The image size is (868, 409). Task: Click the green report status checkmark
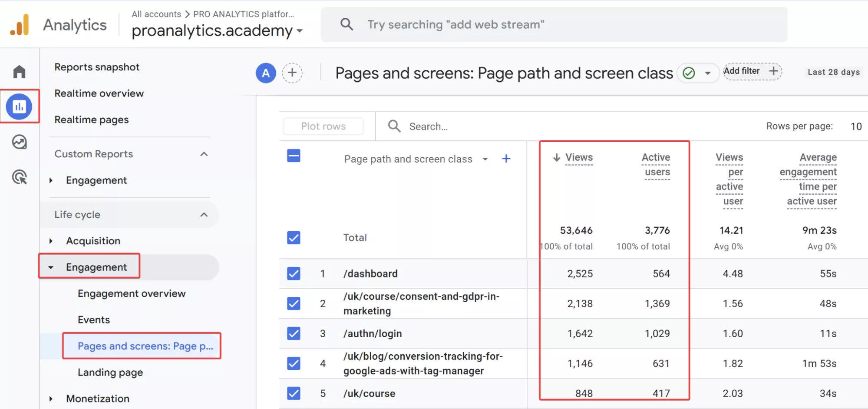click(x=689, y=73)
